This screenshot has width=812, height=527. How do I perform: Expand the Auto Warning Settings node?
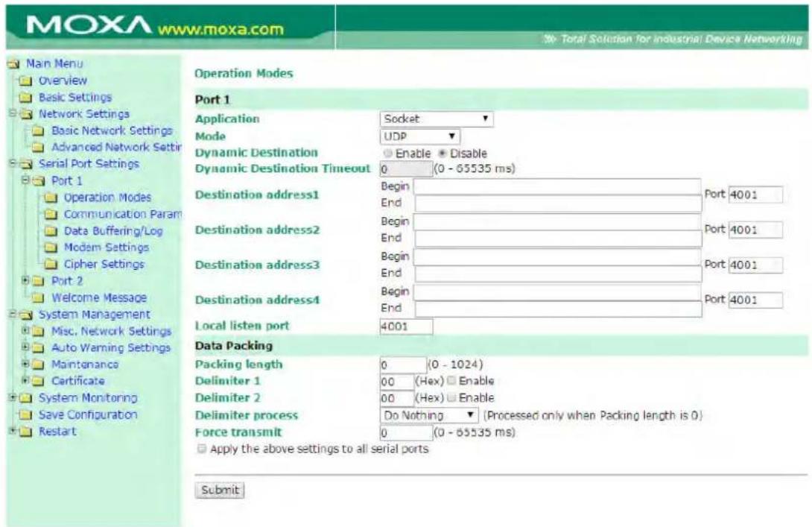(25, 347)
